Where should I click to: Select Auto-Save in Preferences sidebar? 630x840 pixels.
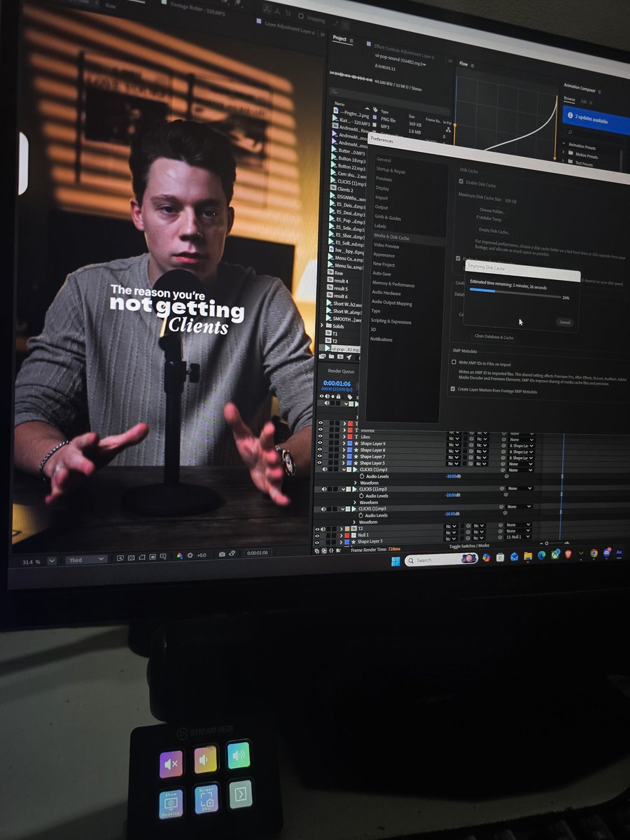tap(382, 274)
